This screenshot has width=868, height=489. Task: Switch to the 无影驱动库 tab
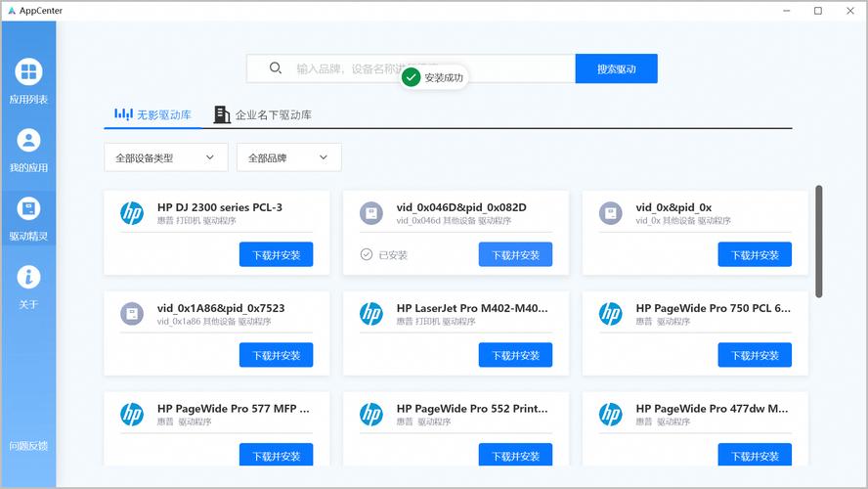point(152,114)
